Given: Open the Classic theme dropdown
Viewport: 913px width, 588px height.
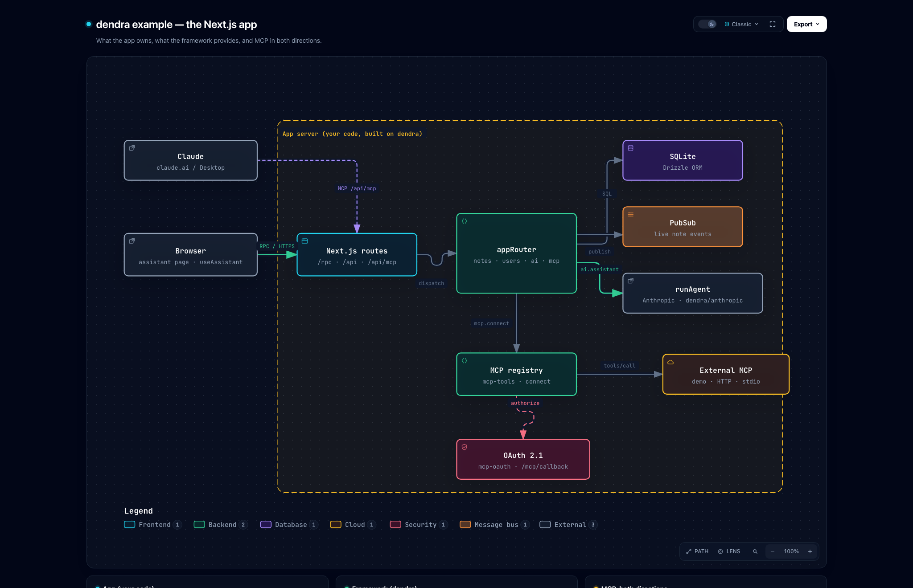Looking at the screenshot, I should tap(741, 24).
